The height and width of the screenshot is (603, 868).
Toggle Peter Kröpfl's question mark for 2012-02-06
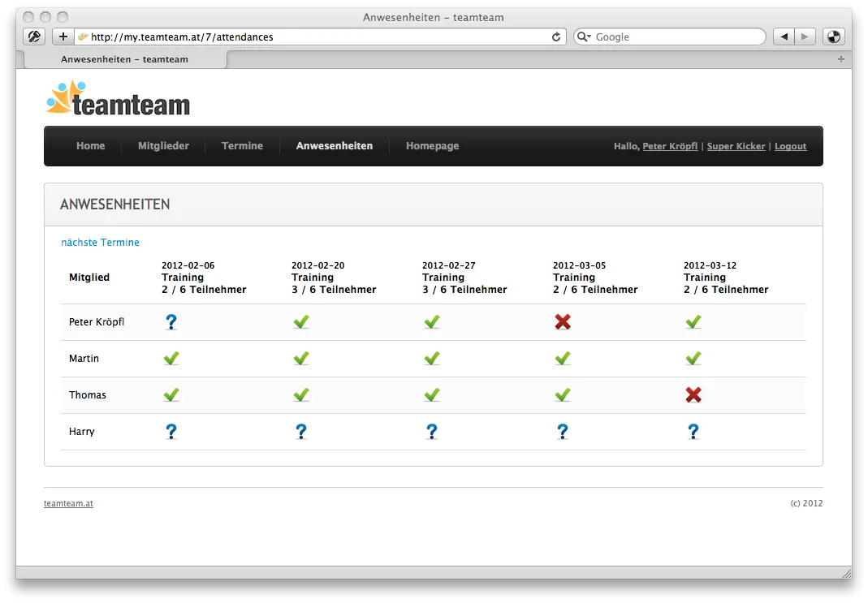(x=171, y=321)
